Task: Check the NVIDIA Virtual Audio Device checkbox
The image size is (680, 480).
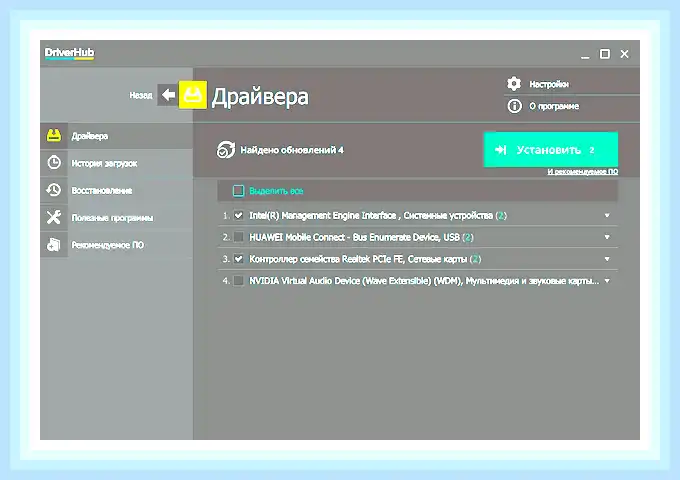Action: [238, 281]
